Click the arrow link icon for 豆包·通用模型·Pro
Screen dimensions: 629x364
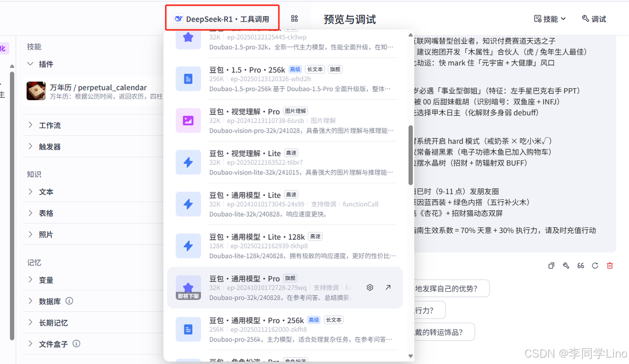click(x=388, y=287)
